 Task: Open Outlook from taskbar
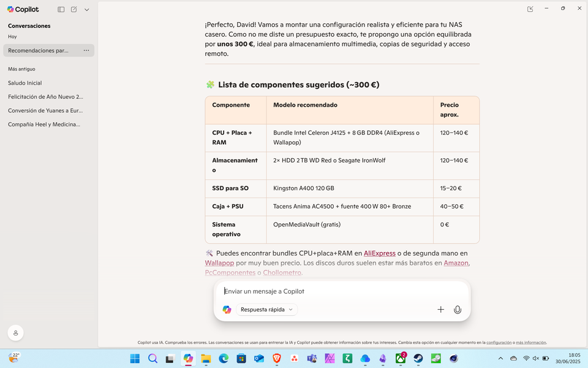[258, 359]
